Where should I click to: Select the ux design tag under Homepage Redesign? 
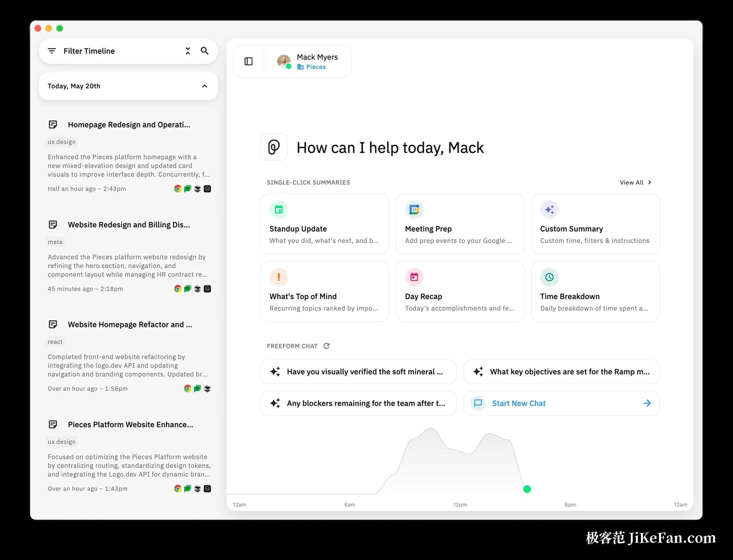(62, 142)
